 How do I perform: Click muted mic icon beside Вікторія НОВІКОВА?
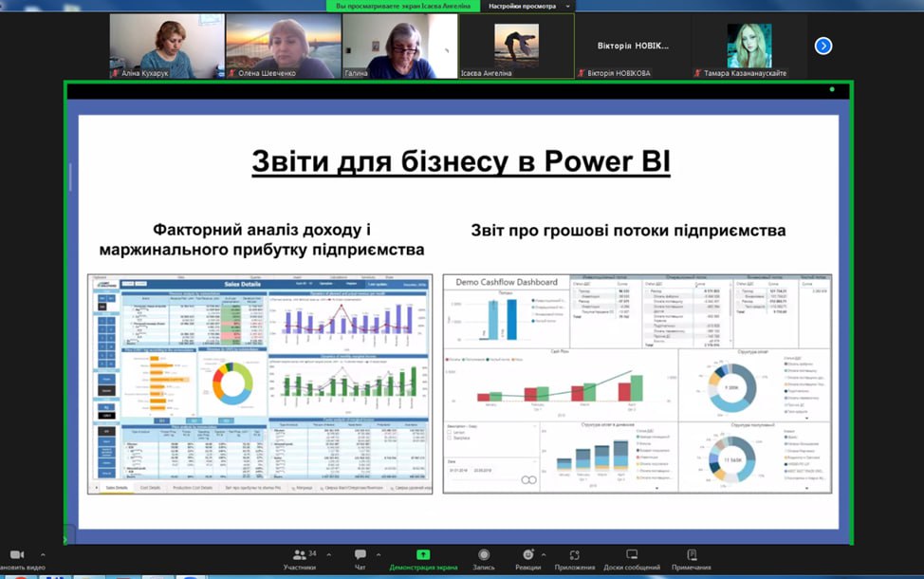(x=581, y=73)
